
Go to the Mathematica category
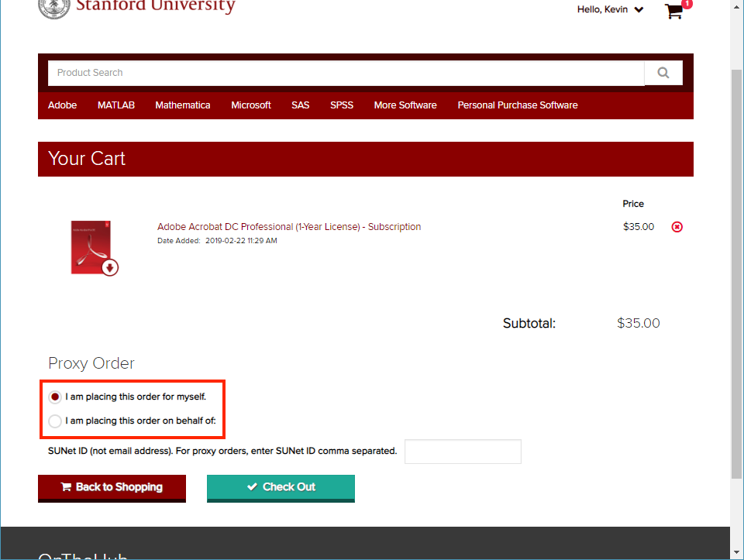[182, 105]
